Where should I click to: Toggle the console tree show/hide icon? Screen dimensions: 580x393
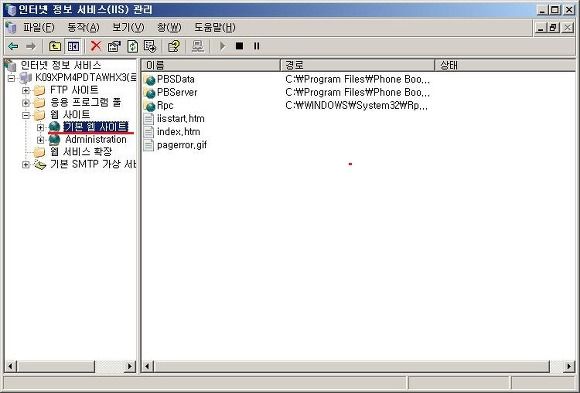coord(73,46)
